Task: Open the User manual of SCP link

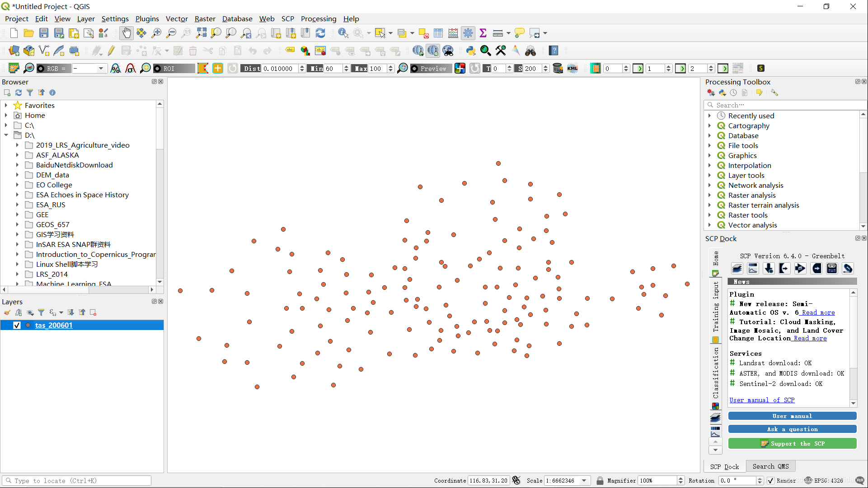Action: (762, 400)
